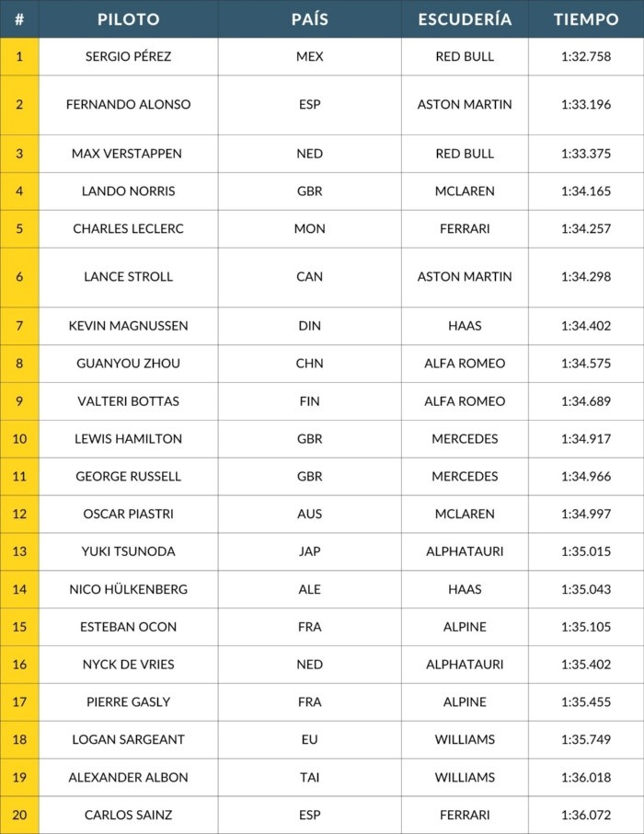
Task: Click the PAÍS column header
Action: pyautogui.click(x=309, y=19)
